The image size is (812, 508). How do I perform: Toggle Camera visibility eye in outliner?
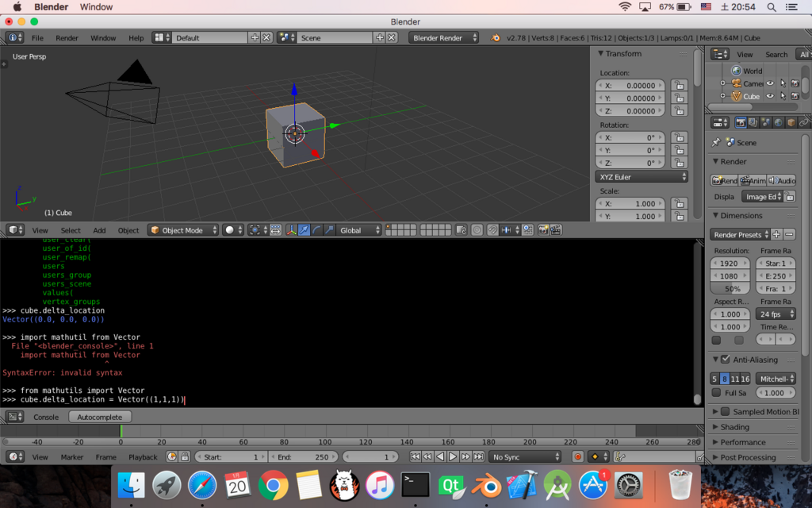click(770, 83)
